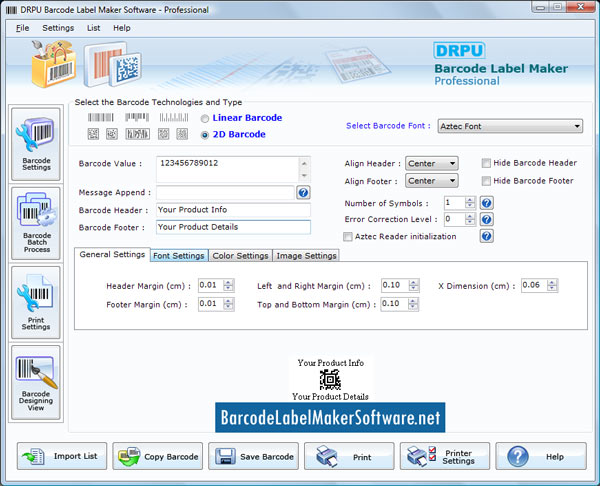
Task: Decrease Error Correction Level spinner
Action: 470,222
